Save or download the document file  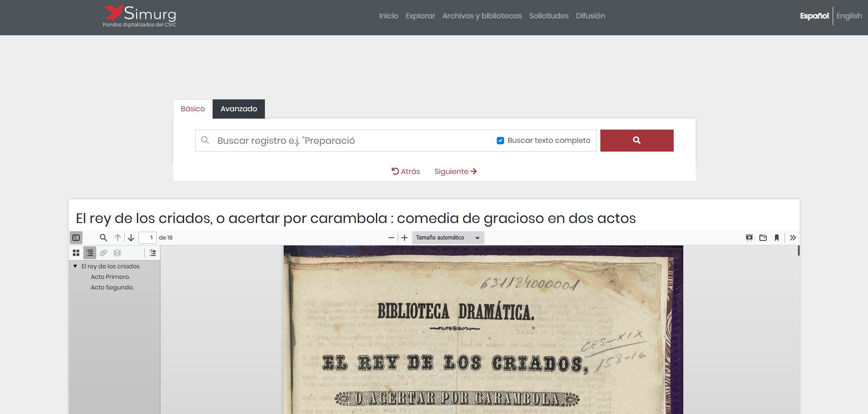(x=763, y=238)
